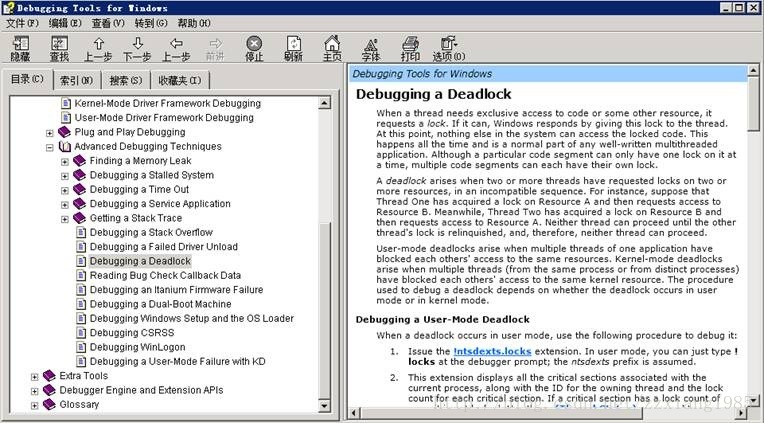Open the 查看(V) menu
Viewport: 764px width, 423px height.
click(108, 23)
